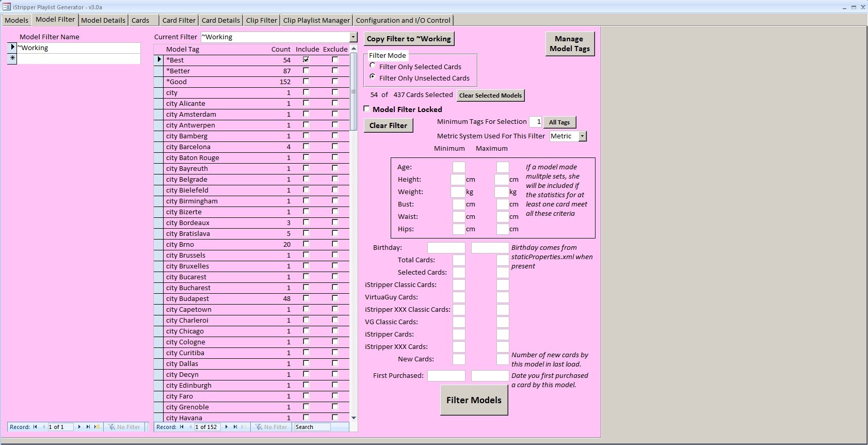Open the Models tab
The width and height of the screenshot is (868, 445).
click(x=17, y=20)
